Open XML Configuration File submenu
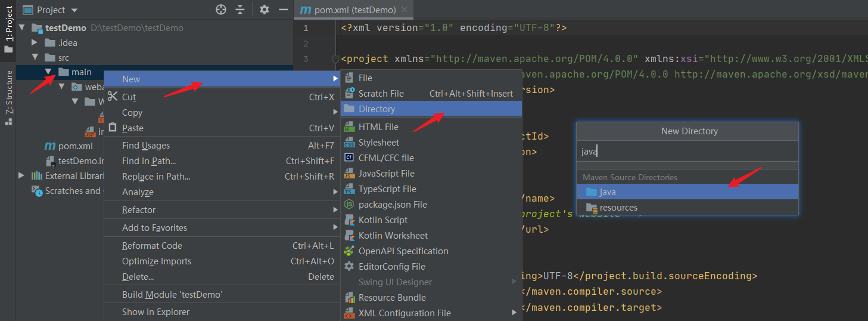 coord(431,313)
